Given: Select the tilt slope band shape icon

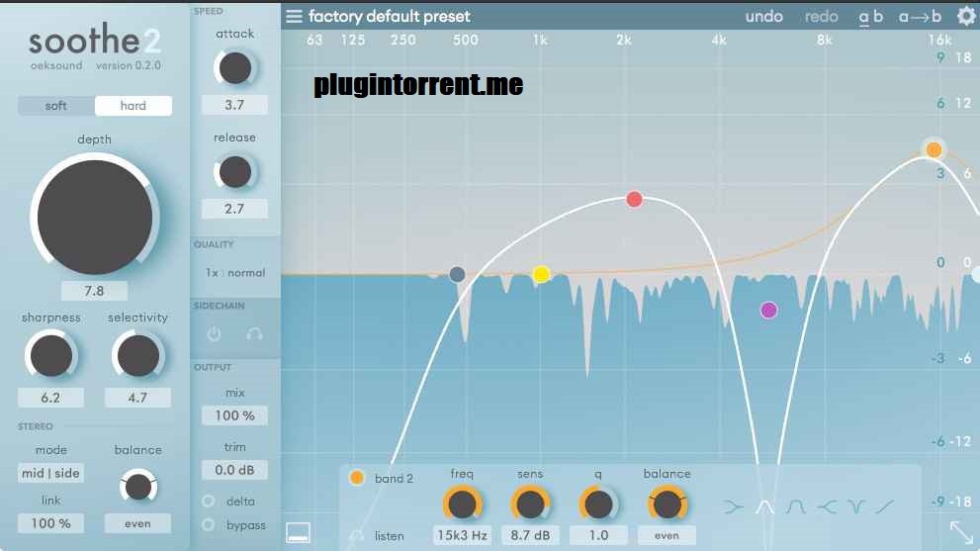Looking at the screenshot, I should [884, 505].
